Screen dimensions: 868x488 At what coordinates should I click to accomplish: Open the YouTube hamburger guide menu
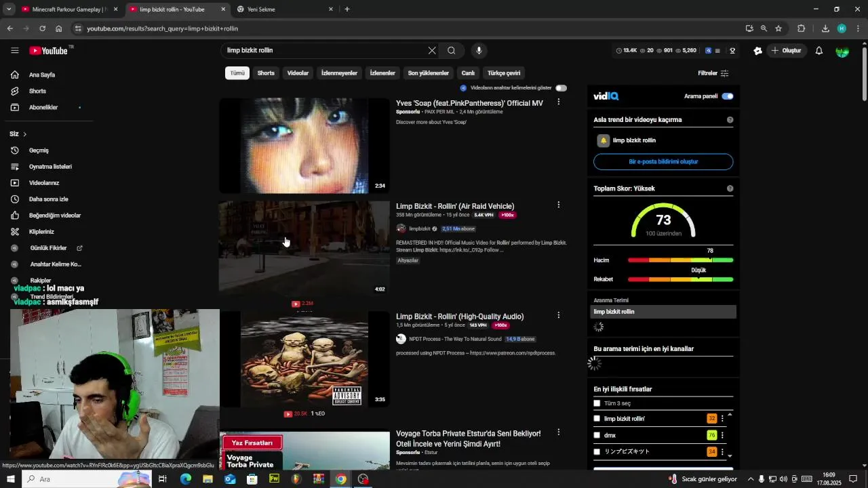point(15,50)
